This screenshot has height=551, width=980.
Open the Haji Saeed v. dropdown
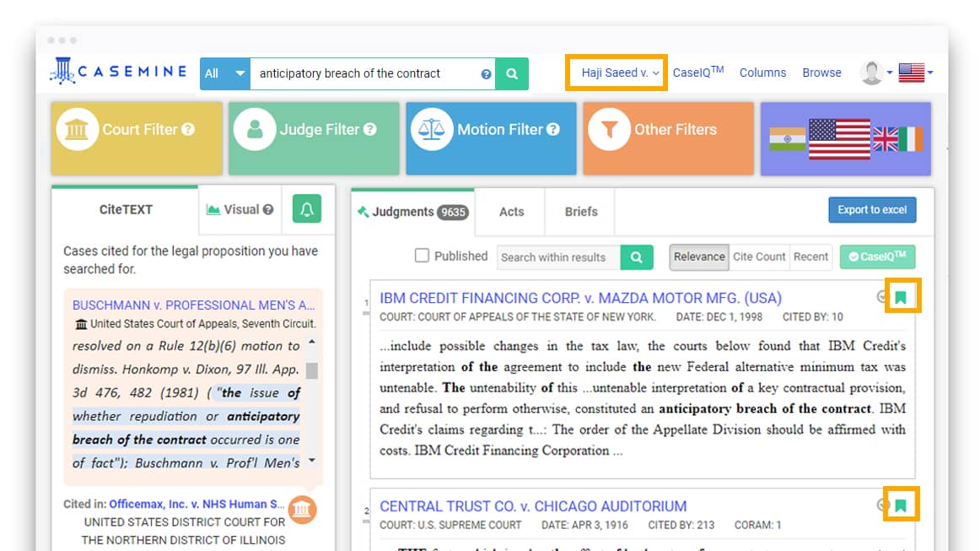tap(619, 73)
